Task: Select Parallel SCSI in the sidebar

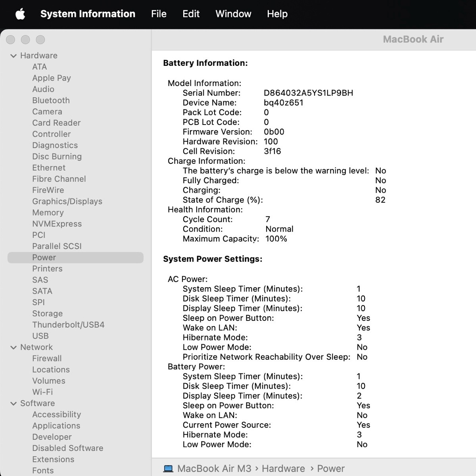Action: coord(57,246)
